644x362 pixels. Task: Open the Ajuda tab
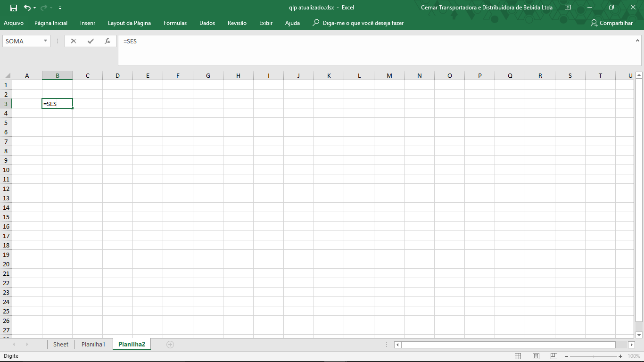pyautogui.click(x=292, y=23)
